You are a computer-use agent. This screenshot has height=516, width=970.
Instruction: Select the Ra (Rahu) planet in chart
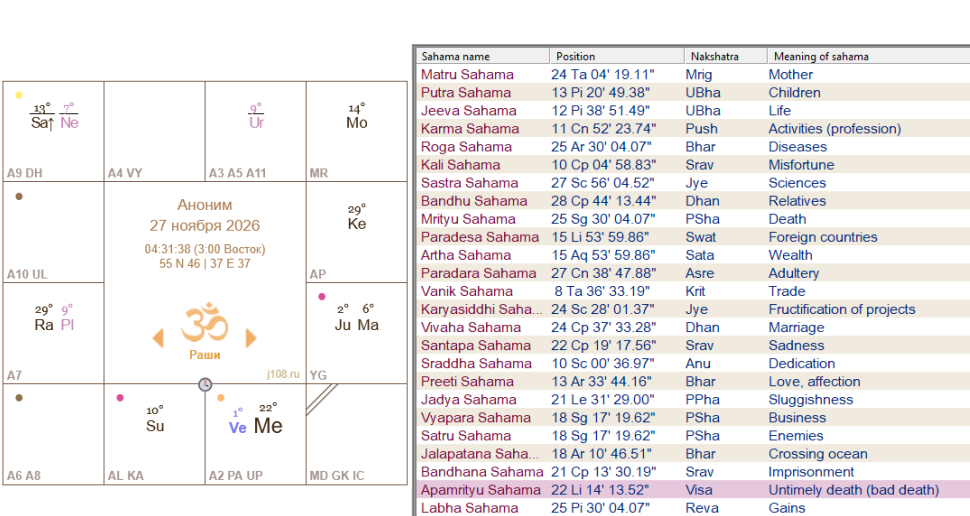pos(44,325)
